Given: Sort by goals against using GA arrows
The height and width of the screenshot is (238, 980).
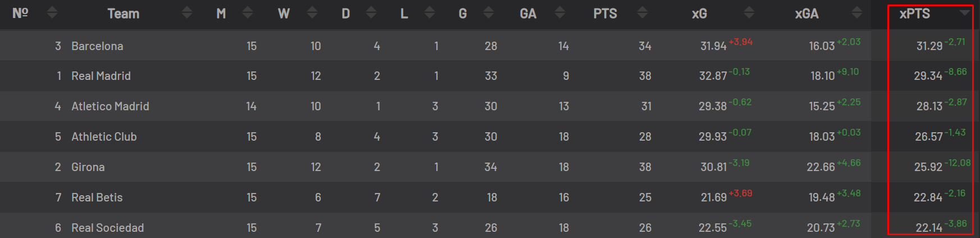Looking at the screenshot, I should (x=560, y=12).
